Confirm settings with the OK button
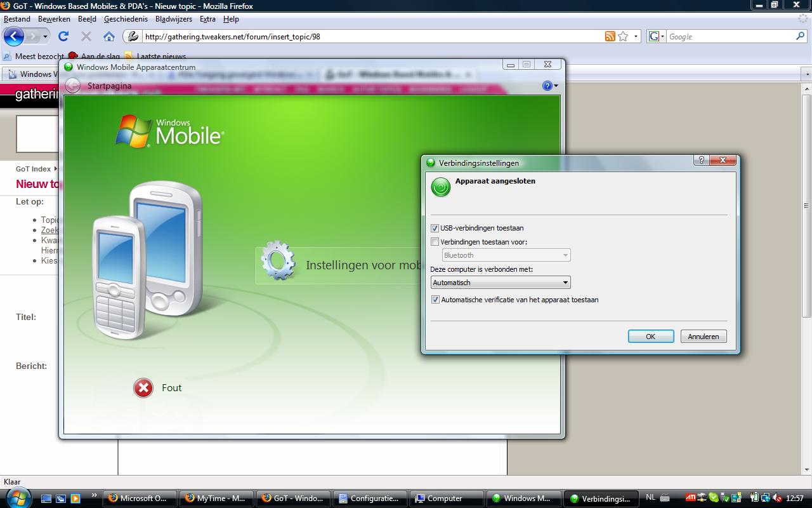The height and width of the screenshot is (508, 812). click(x=650, y=337)
